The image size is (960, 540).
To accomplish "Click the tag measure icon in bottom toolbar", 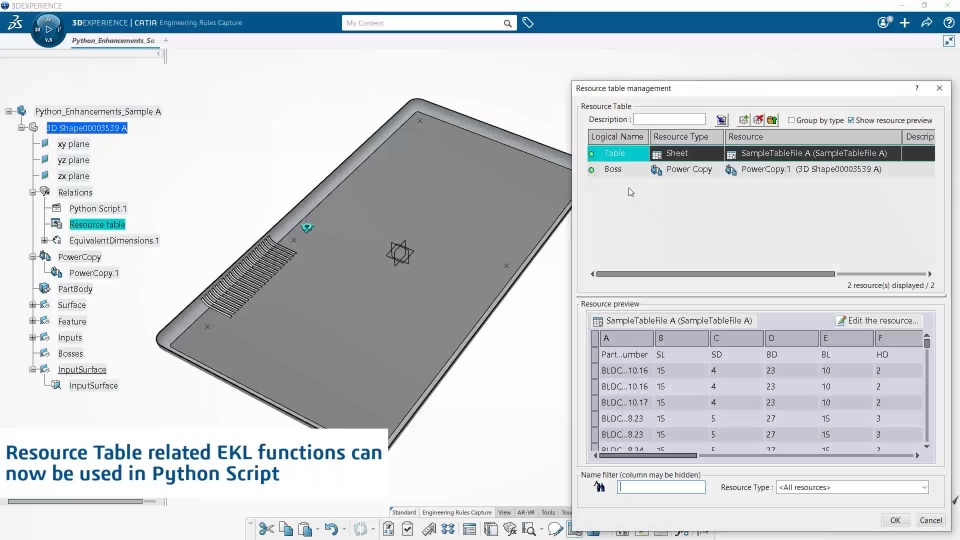I will 429,529.
